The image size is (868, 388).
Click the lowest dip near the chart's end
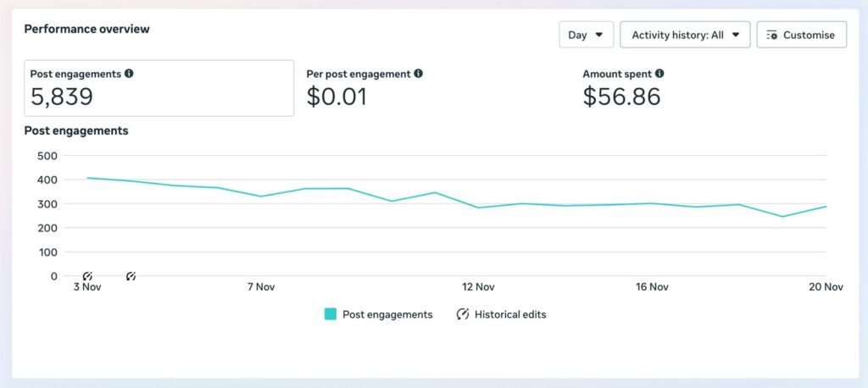pyautogui.click(x=782, y=217)
